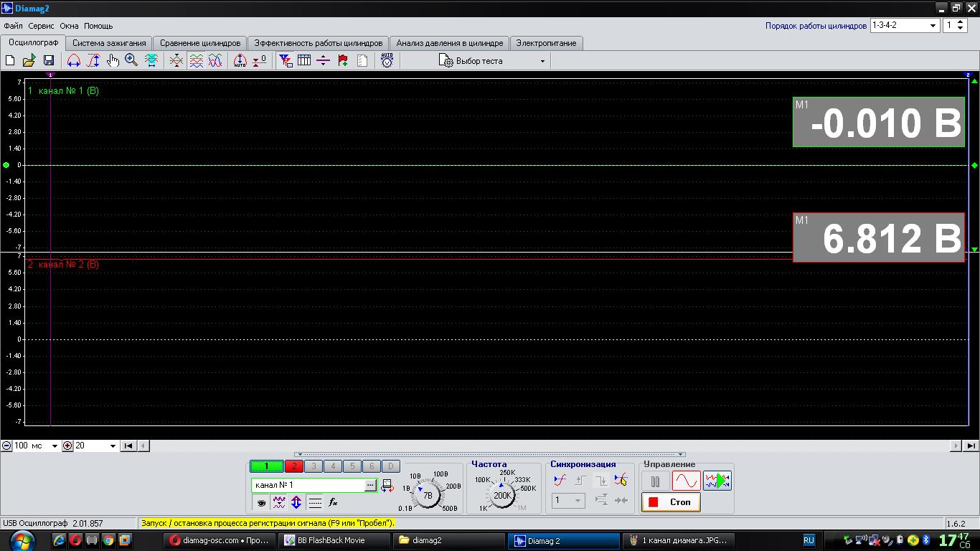This screenshot has width=980, height=551.
Task: Click the horizontal lines grid icon
Action: (314, 503)
